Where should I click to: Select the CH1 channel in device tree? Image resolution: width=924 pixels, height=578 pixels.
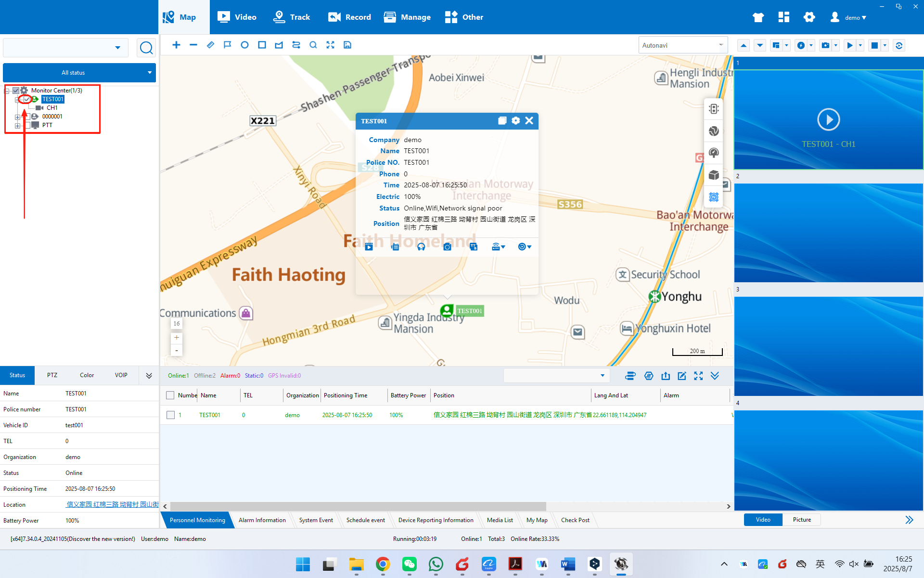click(x=52, y=108)
